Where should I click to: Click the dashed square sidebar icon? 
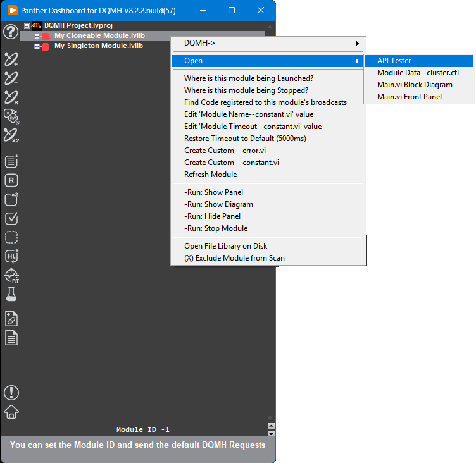tap(11, 237)
